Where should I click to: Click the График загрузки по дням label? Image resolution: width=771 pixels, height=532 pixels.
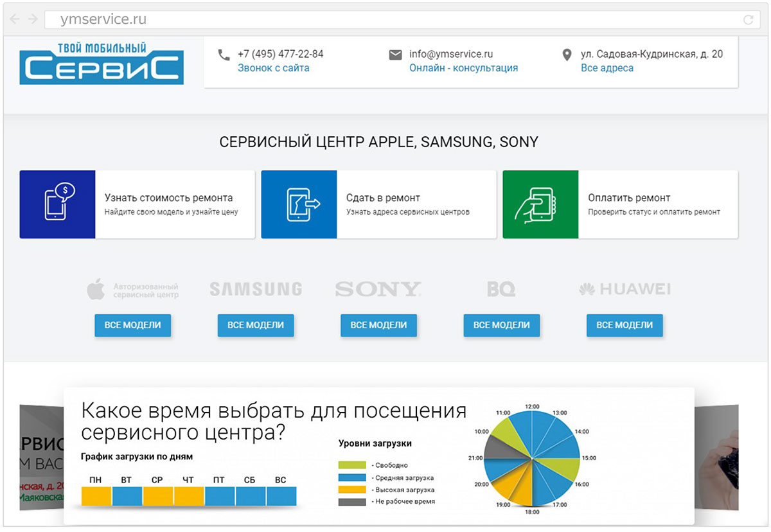[137, 457]
